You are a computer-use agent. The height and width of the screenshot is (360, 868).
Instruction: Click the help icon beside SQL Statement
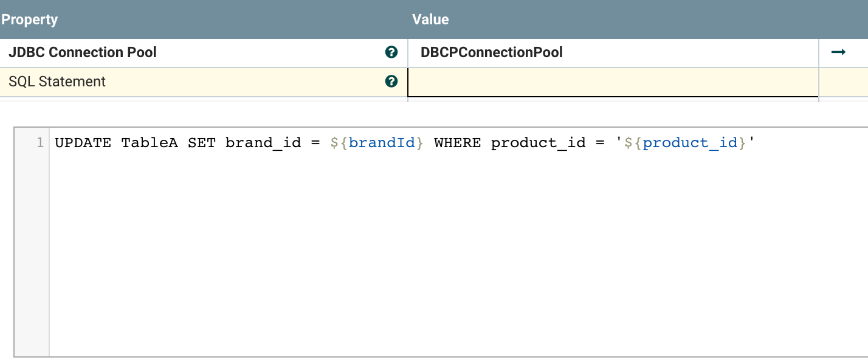tap(392, 81)
